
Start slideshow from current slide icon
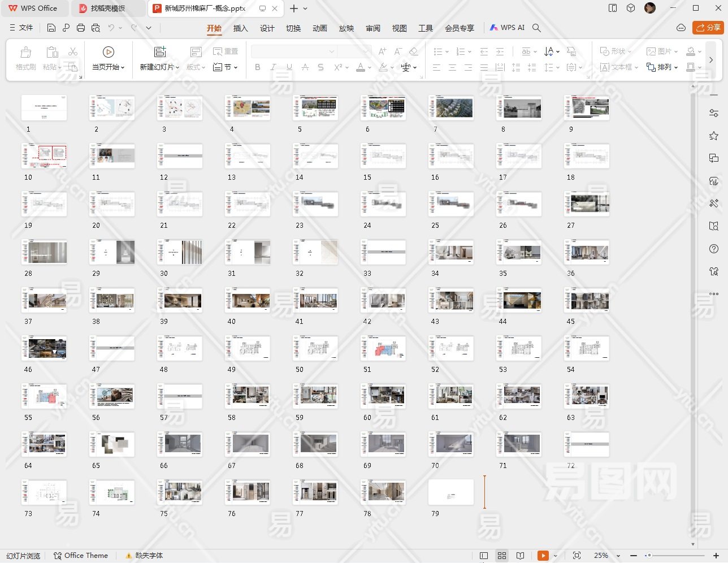point(109,52)
